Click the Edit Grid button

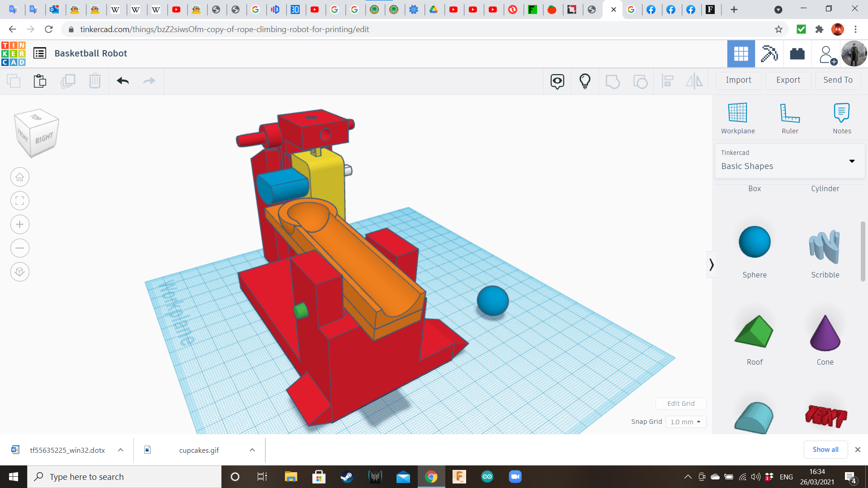click(680, 404)
